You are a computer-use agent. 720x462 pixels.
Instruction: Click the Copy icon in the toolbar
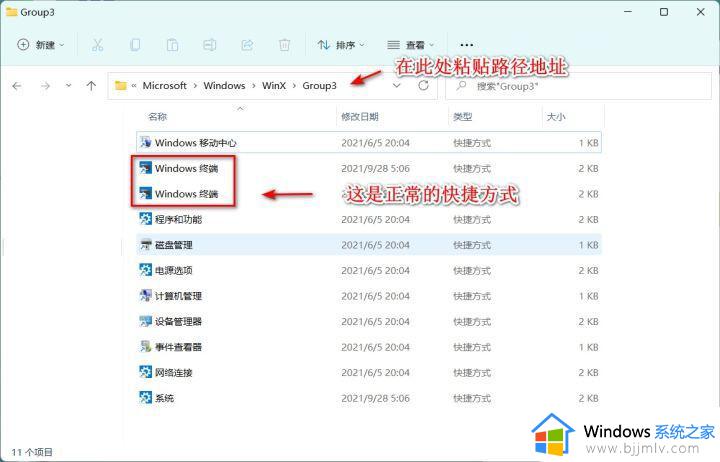(x=135, y=45)
